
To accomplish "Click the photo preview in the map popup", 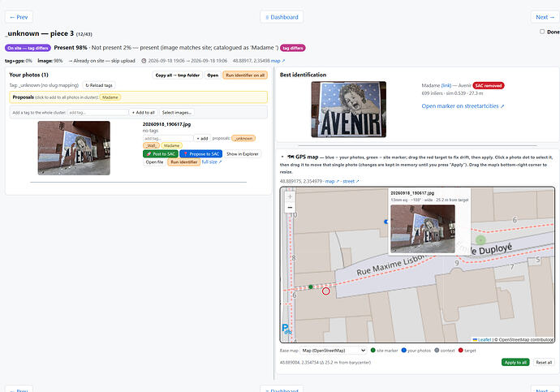I will coord(423,229).
